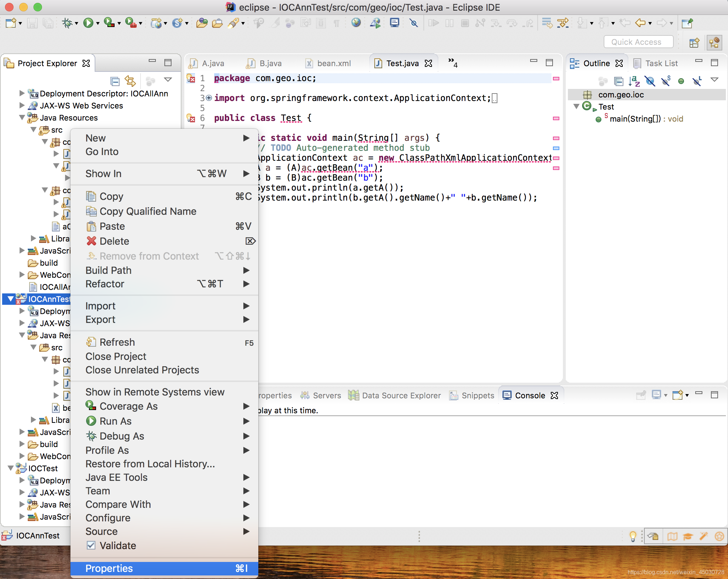728x579 pixels.
Task: Close the Test.java editor tab
Action: point(429,63)
